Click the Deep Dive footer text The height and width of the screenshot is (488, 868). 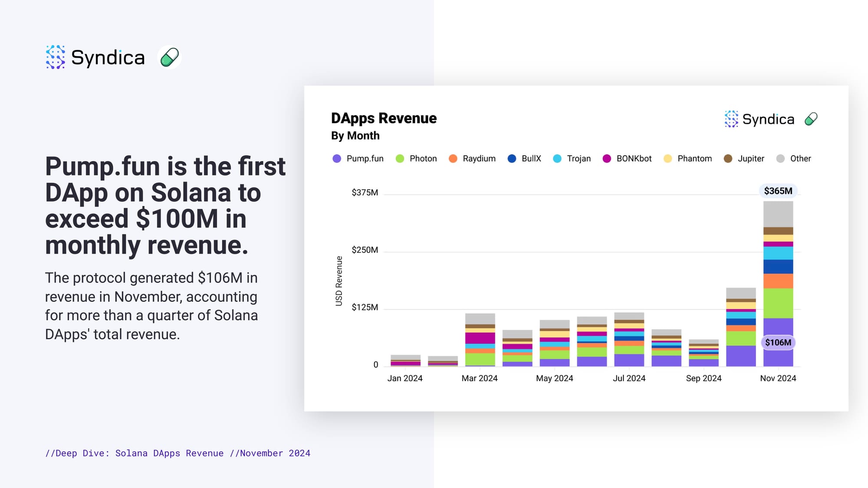178,453
